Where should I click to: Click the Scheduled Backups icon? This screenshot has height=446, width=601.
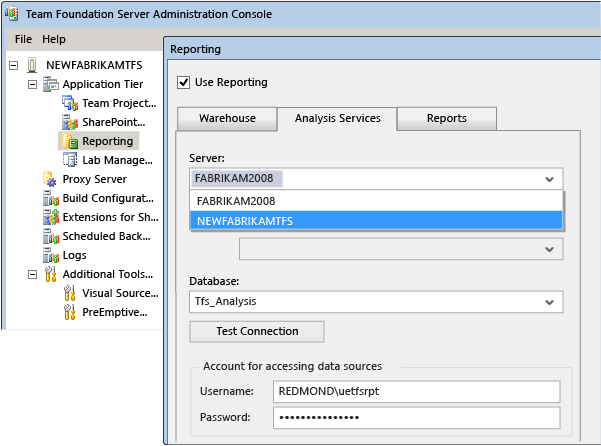click(51, 236)
